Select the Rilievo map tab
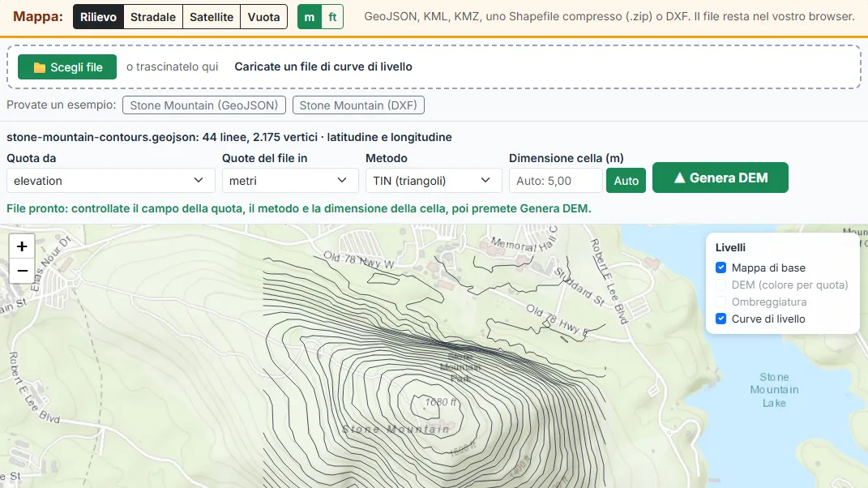 [98, 16]
